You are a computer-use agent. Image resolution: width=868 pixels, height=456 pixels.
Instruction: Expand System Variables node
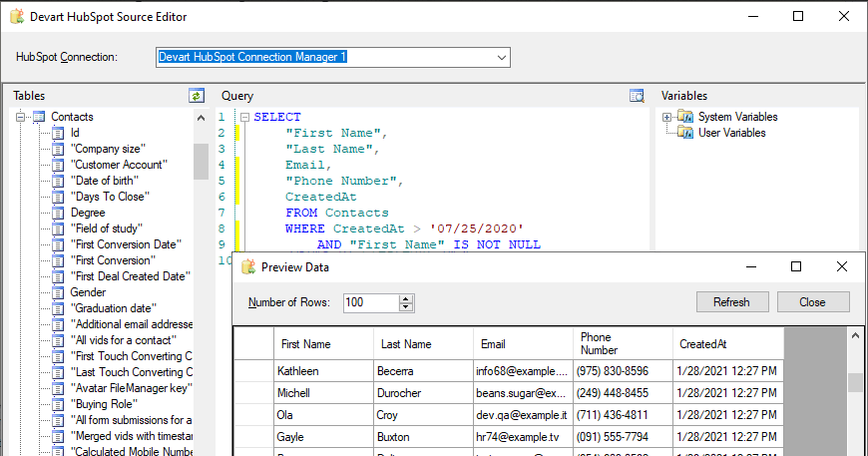point(667,117)
